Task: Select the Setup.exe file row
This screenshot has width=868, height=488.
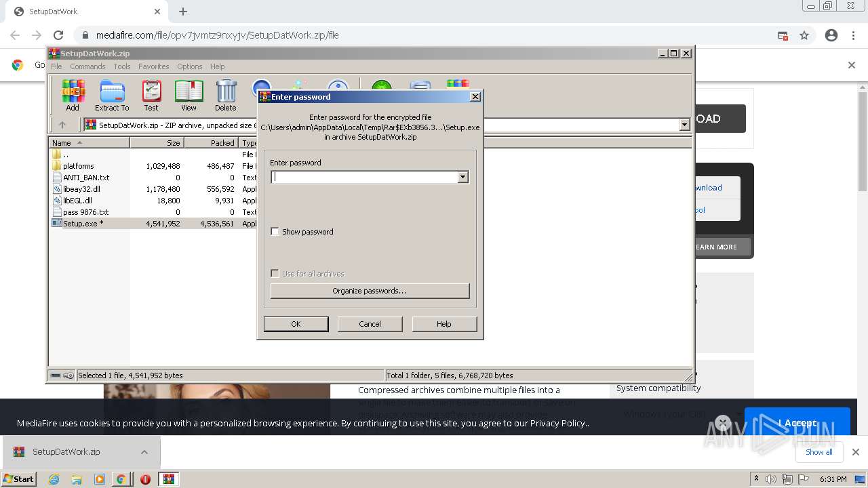Action: click(x=153, y=224)
